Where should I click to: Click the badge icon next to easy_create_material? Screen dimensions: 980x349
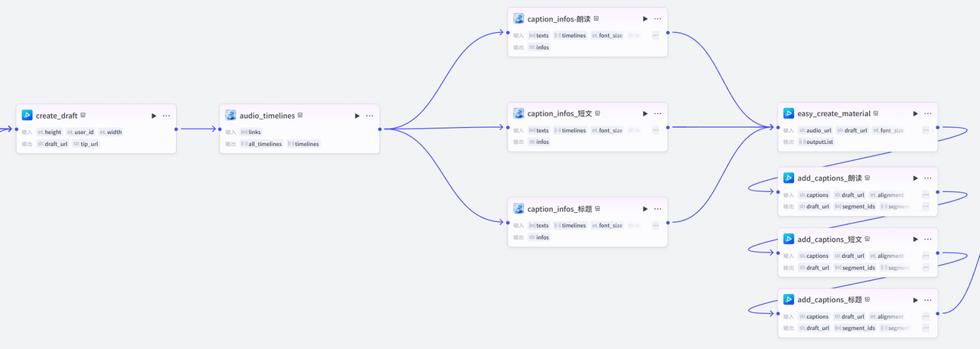click(x=876, y=113)
